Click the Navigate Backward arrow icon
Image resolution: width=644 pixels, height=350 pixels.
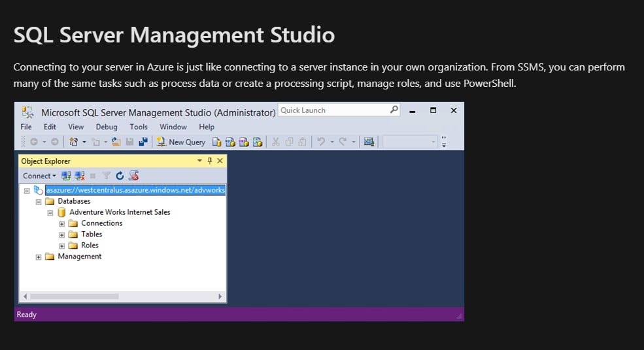(34, 142)
